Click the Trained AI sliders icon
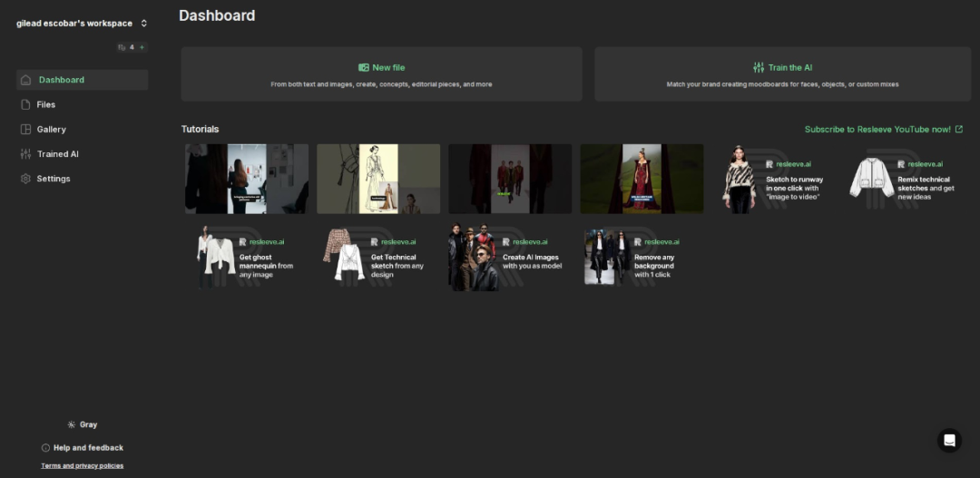 click(x=26, y=154)
